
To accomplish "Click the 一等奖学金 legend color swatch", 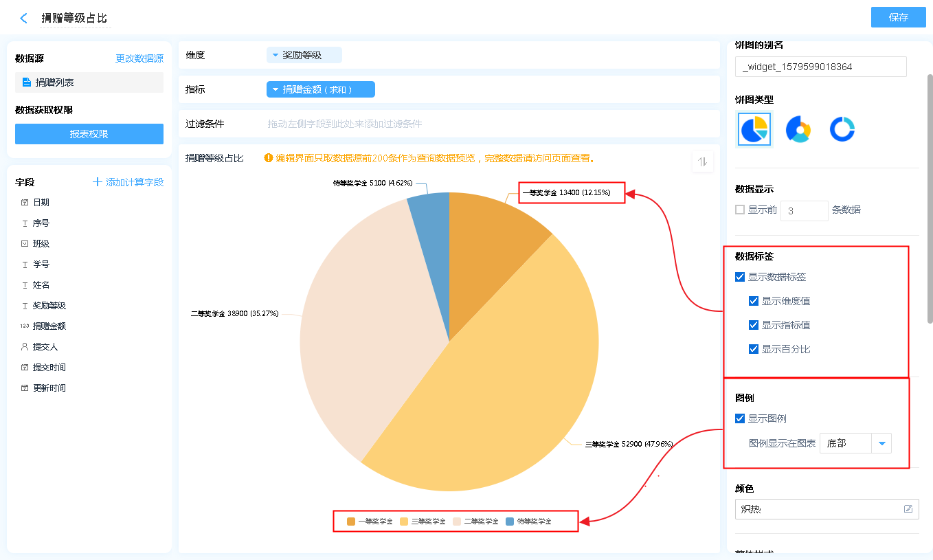I will point(351,522).
